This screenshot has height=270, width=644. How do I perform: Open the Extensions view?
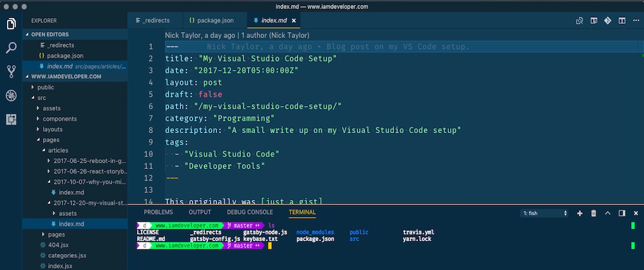click(x=11, y=119)
